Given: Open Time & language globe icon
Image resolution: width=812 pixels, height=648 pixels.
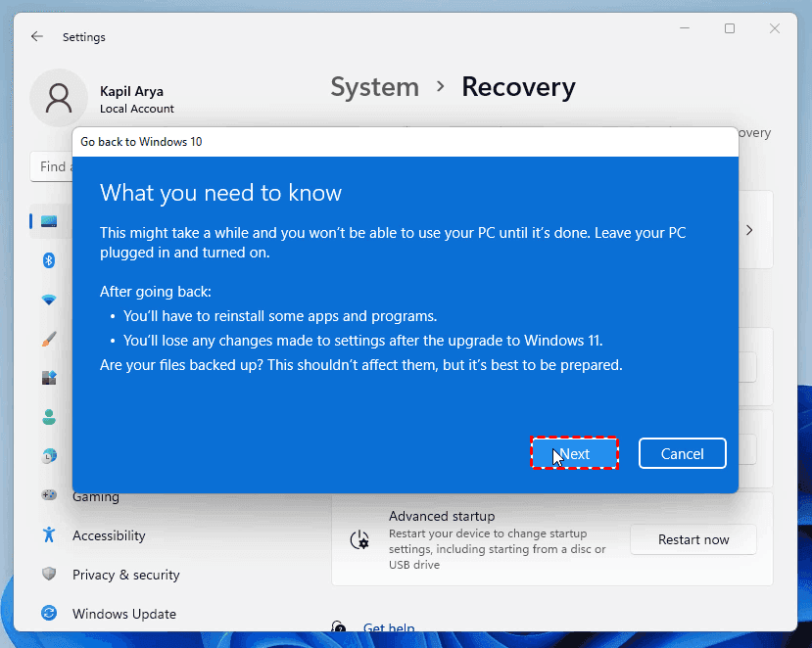Looking at the screenshot, I should tap(49, 456).
